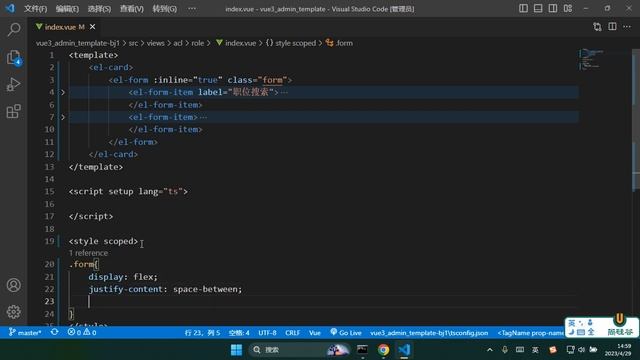Show hidden system tray icons

(490, 350)
